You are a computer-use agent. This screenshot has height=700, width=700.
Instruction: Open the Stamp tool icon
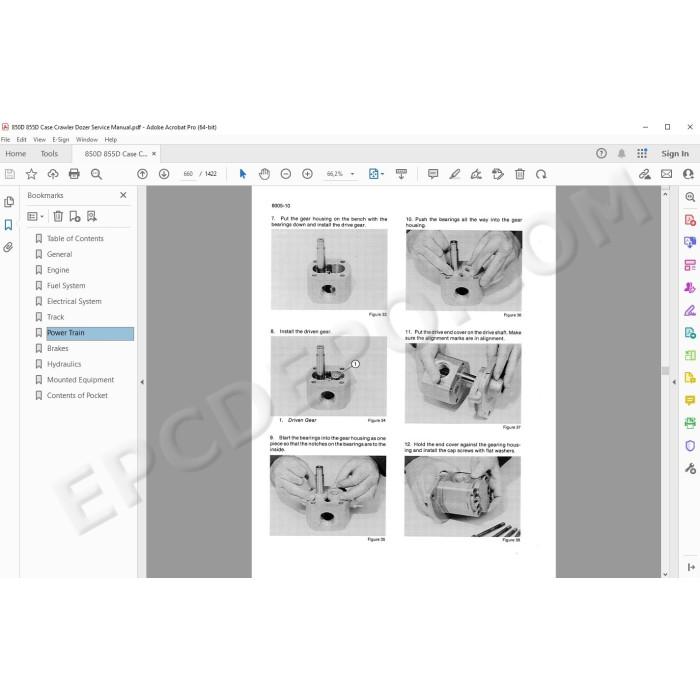point(498,174)
